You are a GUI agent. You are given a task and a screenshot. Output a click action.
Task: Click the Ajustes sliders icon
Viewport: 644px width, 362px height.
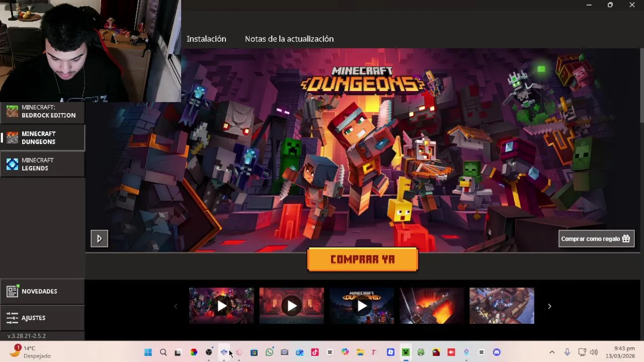click(13, 318)
